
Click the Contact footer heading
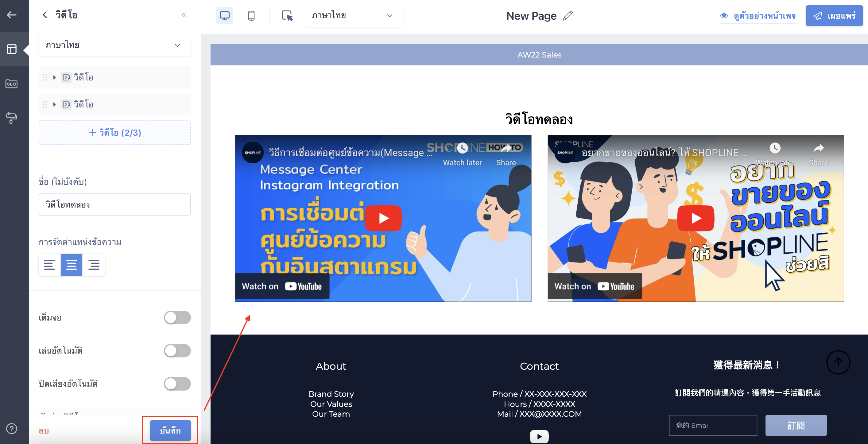539,366
